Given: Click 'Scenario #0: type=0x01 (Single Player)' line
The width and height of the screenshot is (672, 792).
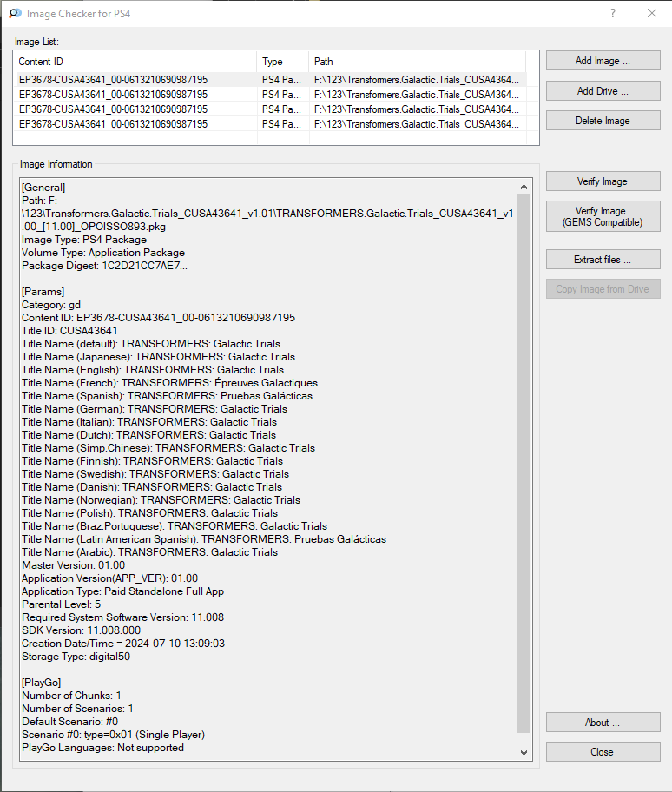Looking at the screenshot, I should (x=113, y=735).
